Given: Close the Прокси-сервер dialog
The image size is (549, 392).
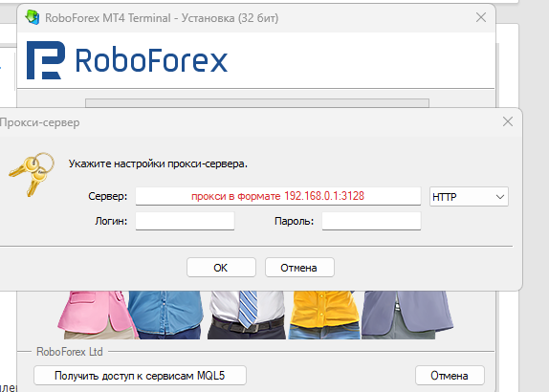Looking at the screenshot, I should point(508,121).
